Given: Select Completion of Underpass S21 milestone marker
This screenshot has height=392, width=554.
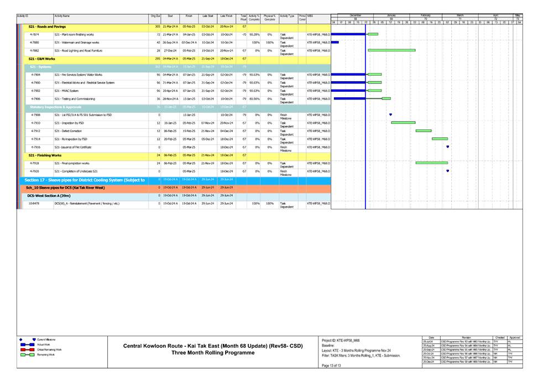Looking at the screenshot, I should pos(447,171).
